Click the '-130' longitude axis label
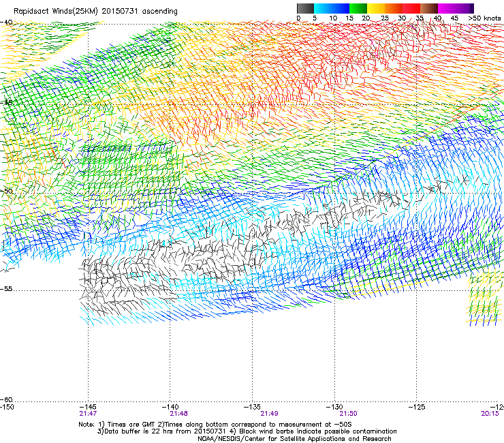504x443 pixels. point(334,407)
